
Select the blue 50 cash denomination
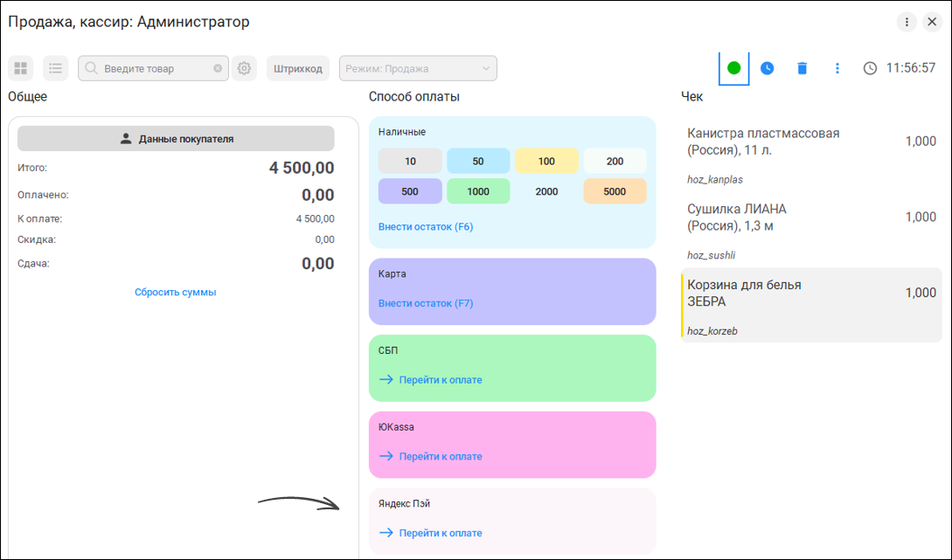[478, 161]
